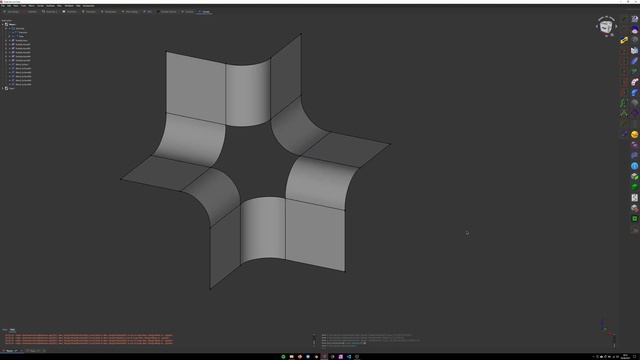Click the yellow ruler-shaped toolbar icon
Viewport: 640px width, 360px height.
(x=624, y=40)
